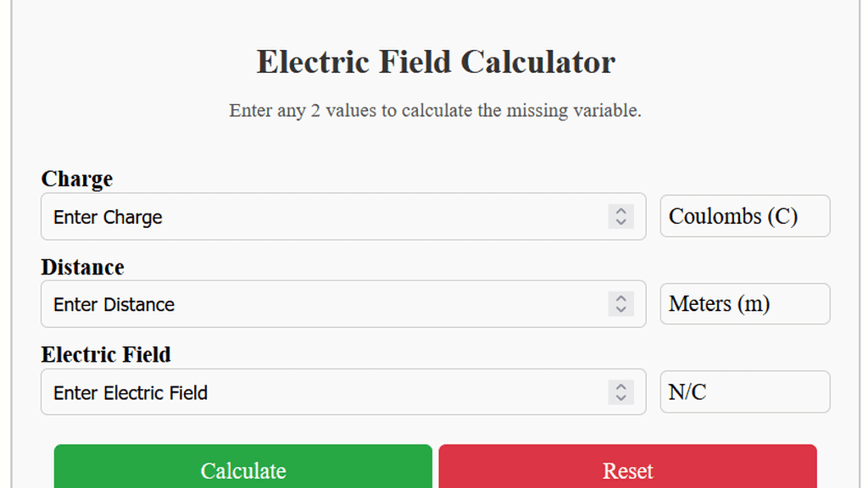The width and height of the screenshot is (868, 488).
Task: Click the Charge field's increment arrow
Action: coord(622,212)
